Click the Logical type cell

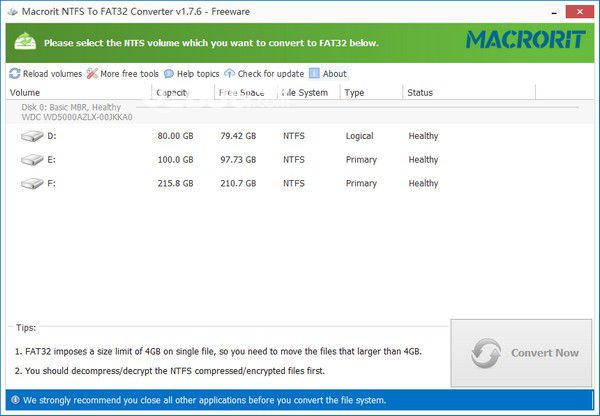click(x=359, y=136)
